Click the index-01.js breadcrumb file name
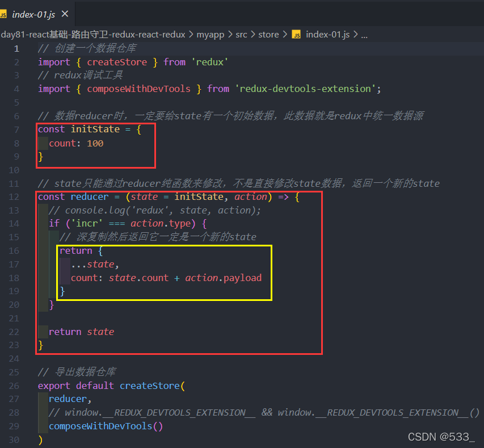The width and height of the screenshot is (484, 448). point(327,34)
